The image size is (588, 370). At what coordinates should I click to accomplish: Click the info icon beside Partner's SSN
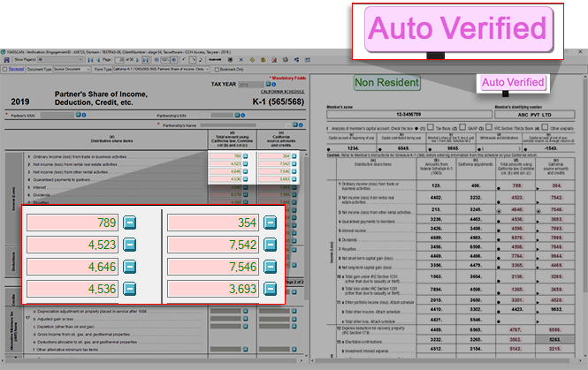point(84,115)
